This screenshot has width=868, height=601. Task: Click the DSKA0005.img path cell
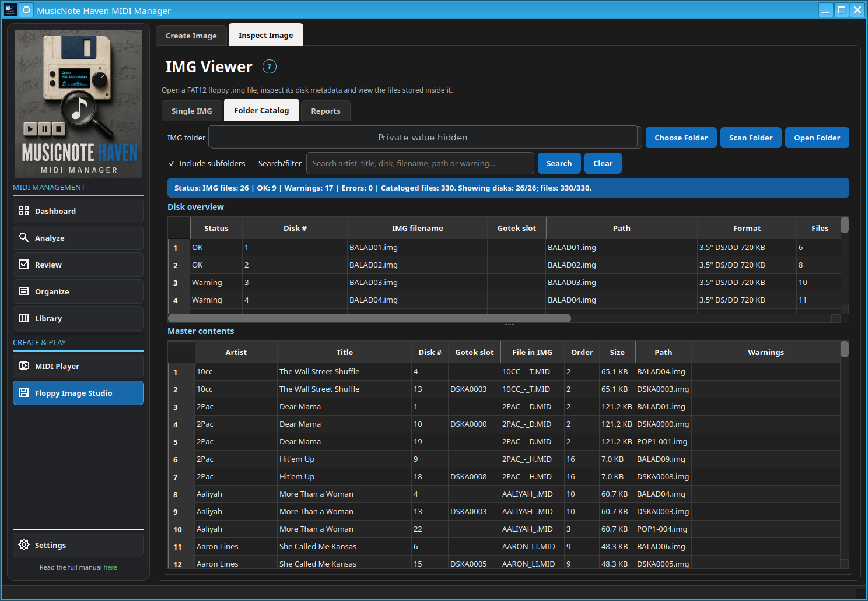[x=663, y=564]
